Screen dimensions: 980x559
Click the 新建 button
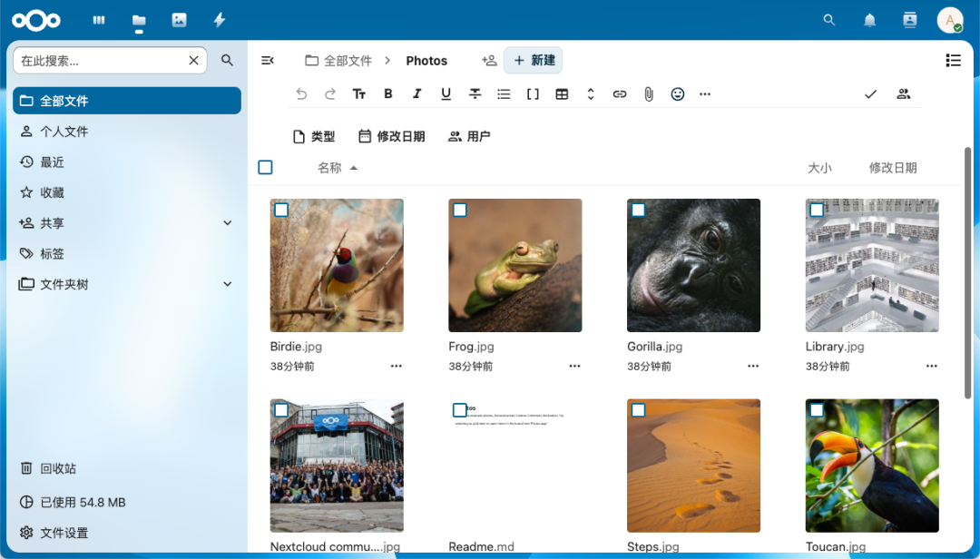[533, 60]
